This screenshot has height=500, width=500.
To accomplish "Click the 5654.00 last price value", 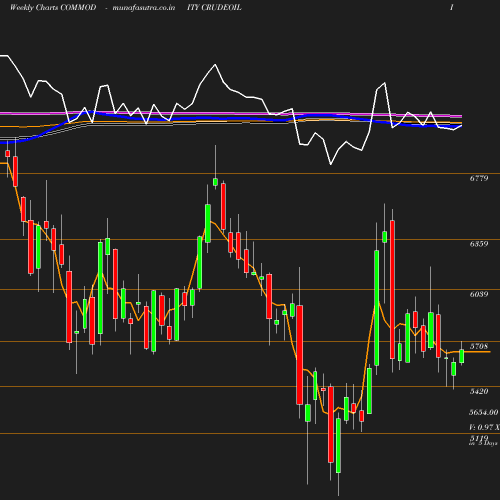I will 484,412.
